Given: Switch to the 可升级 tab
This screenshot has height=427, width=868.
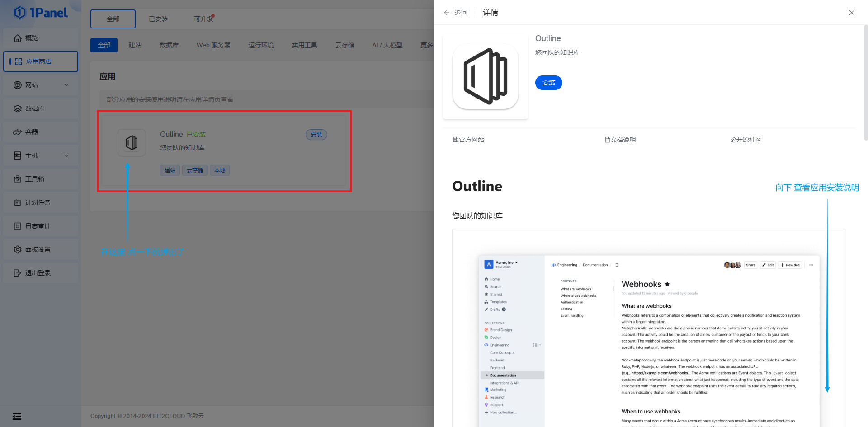Looking at the screenshot, I should click(203, 19).
